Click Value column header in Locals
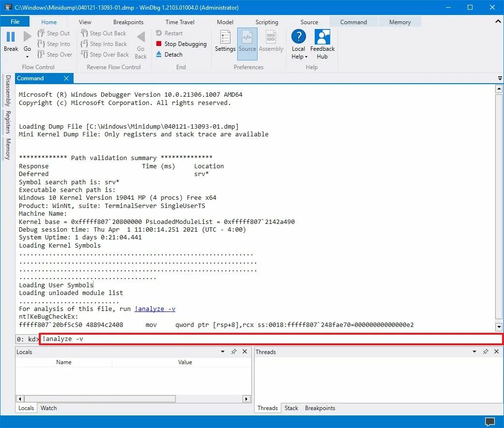The image size is (504, 428). (x=185, y=362)
